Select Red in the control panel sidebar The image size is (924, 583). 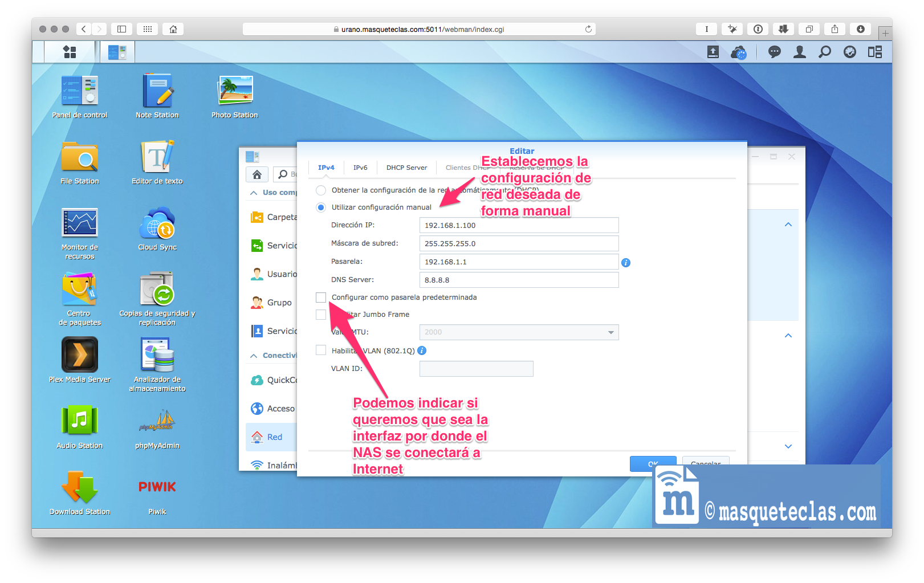click(x=274, y=437)
